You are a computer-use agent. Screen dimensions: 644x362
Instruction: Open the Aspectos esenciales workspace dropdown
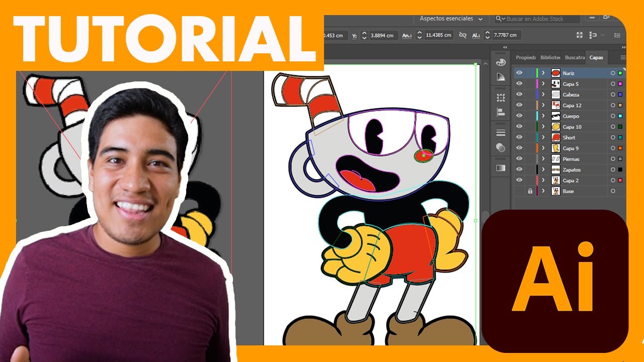click(x=451, y=19)
